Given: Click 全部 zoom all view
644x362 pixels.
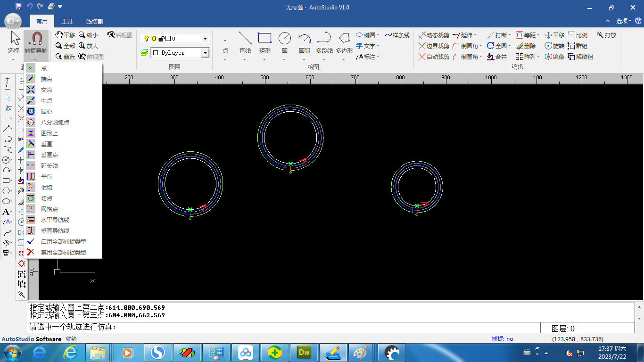Looking at the screenshot, I should tap(65, 46).
